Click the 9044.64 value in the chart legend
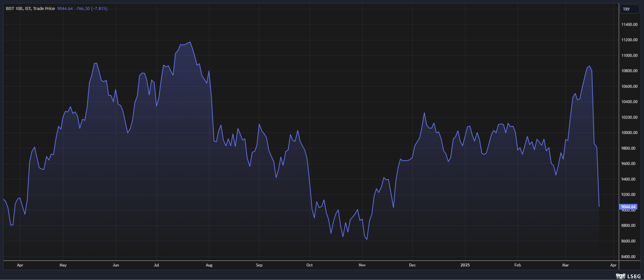The image size is (644, 280). [x=65, y=8]
